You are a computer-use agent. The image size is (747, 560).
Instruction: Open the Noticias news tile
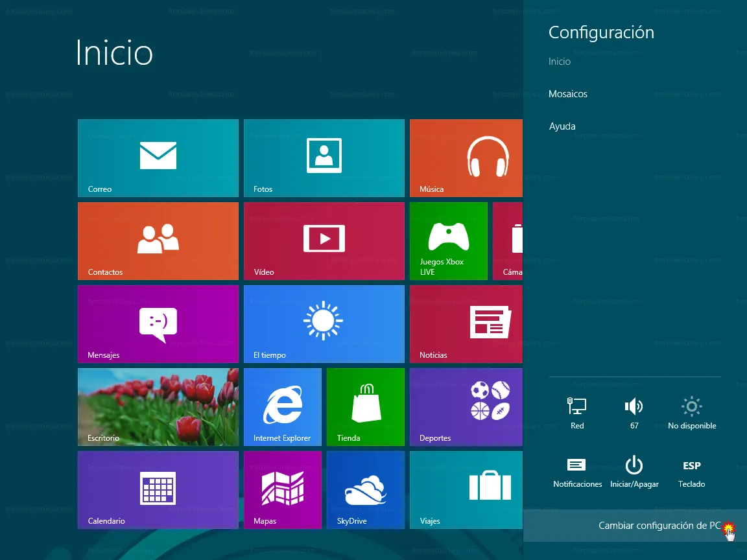click(x=466, y=324)
